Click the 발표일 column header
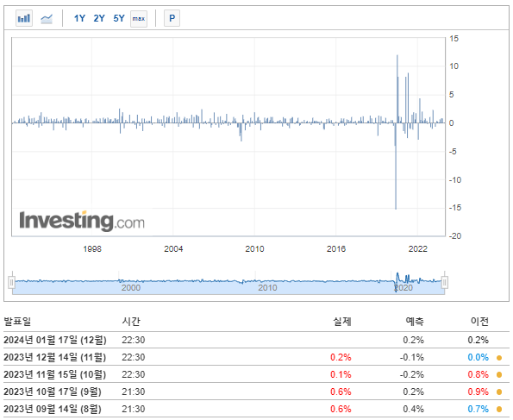This screenshot has width=513, height=420. pyautogui.click(x=17, y=322)
